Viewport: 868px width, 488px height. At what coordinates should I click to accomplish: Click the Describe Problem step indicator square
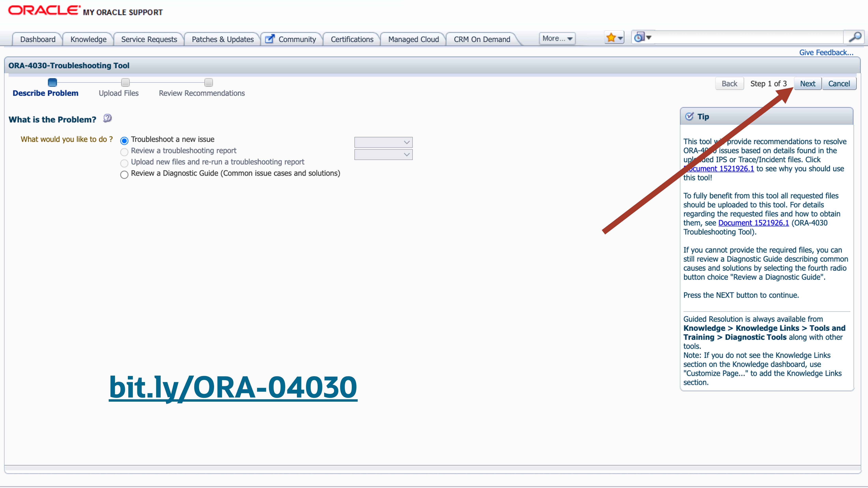[x=52, y=82]
